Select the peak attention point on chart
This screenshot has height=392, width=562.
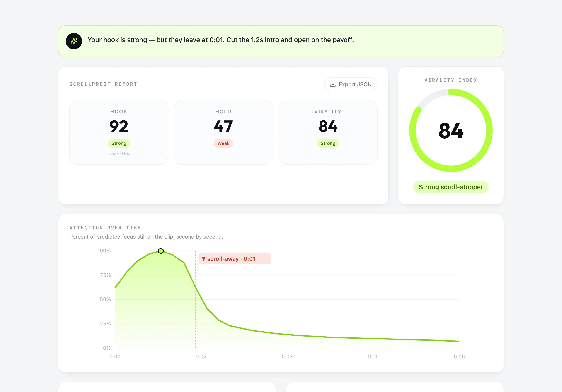[161, 251]
